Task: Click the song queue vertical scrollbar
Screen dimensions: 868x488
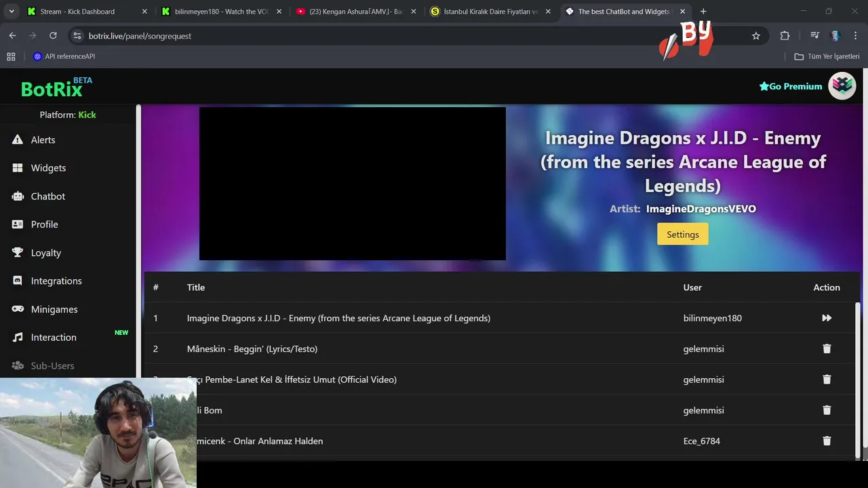Action: pos(859,380)
